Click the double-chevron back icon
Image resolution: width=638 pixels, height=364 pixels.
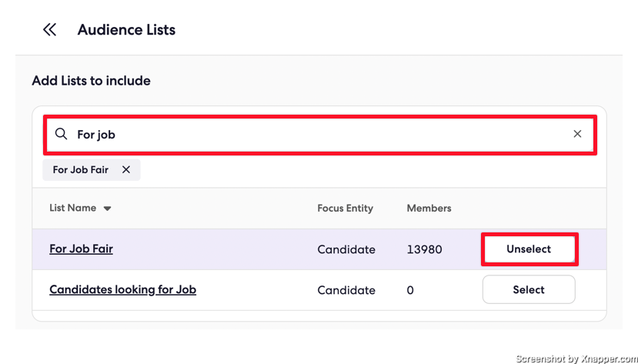click(50, 30)
